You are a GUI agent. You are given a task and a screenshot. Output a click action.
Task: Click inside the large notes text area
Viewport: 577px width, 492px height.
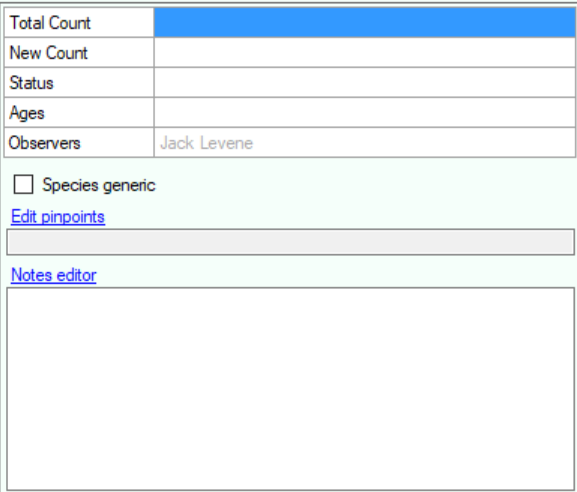[x=291, y=389]
